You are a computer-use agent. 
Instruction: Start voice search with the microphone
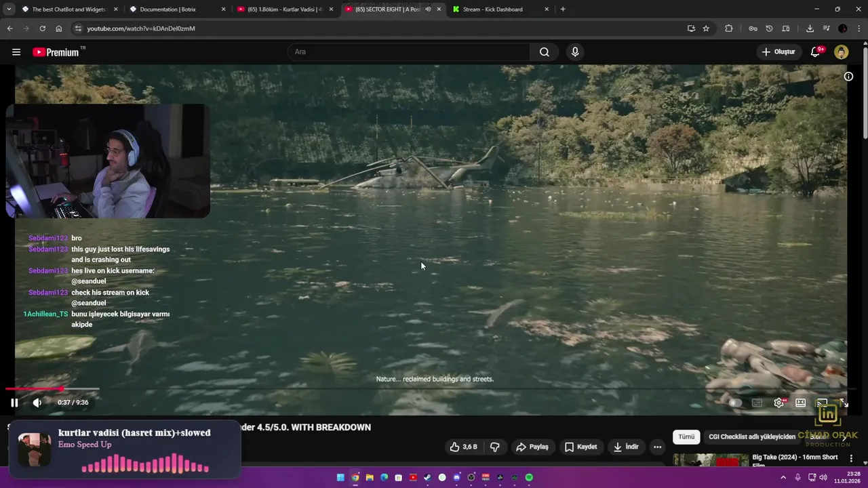click(575, 52)
